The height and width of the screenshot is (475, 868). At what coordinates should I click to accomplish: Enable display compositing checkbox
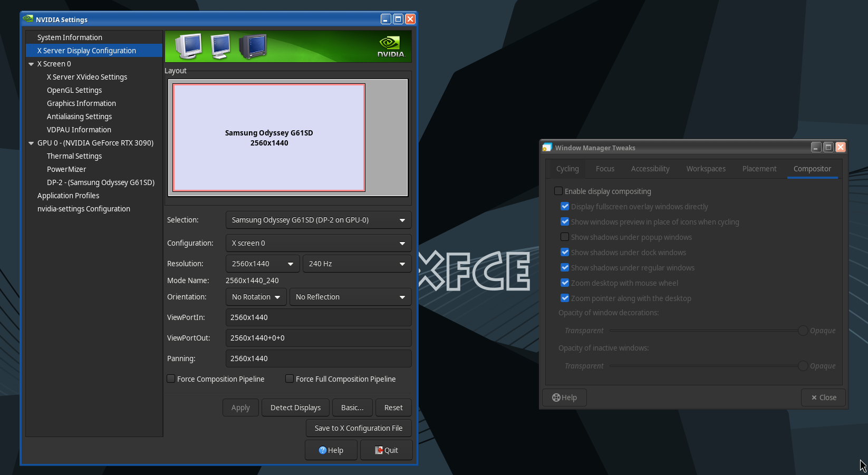558,191
